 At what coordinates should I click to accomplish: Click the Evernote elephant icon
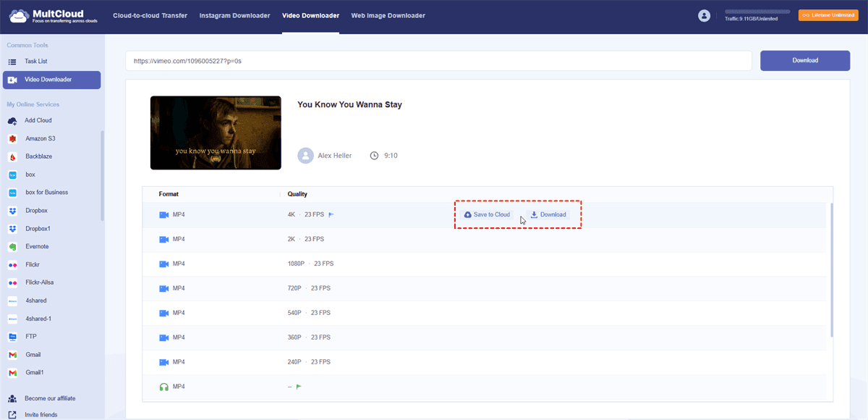click(x=12, y=247)
